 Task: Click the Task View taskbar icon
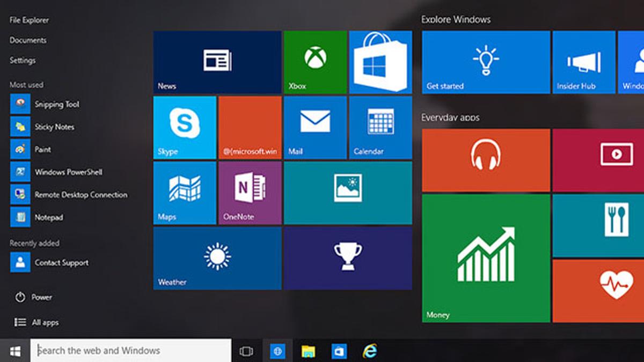[246, 351]
